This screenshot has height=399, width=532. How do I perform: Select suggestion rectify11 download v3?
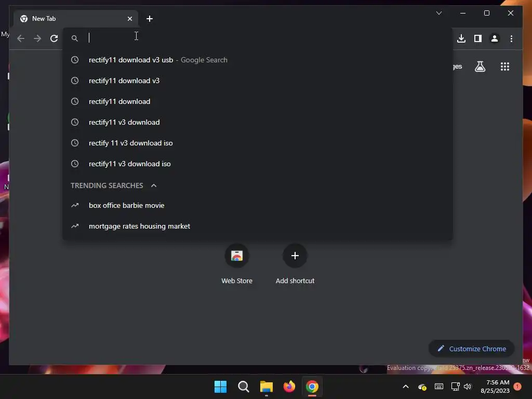(x=258, y=81)
